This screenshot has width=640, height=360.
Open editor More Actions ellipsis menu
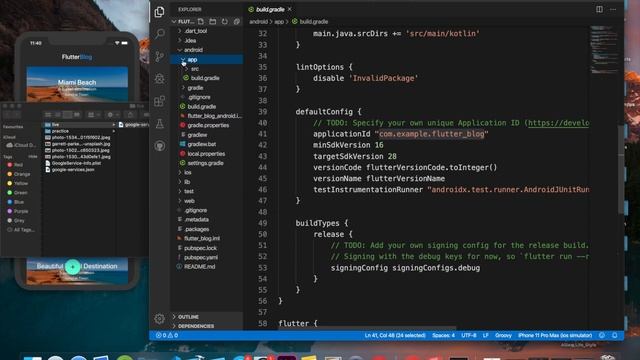(613, 9)
